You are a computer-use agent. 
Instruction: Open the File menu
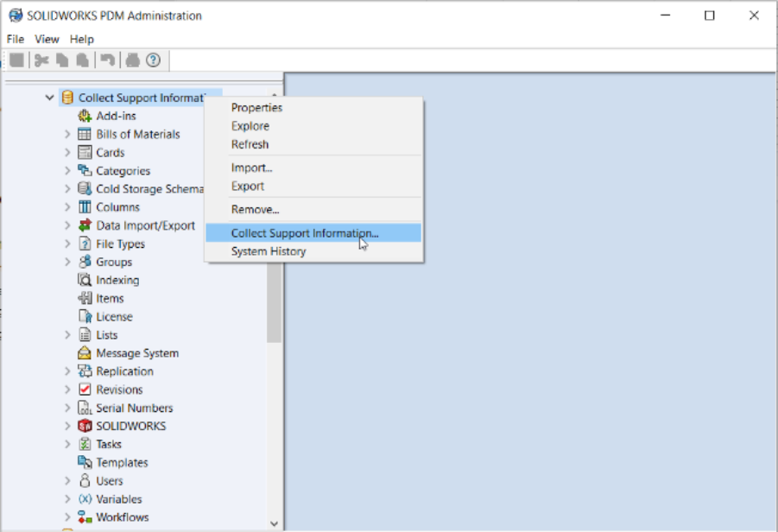(16, 39)
